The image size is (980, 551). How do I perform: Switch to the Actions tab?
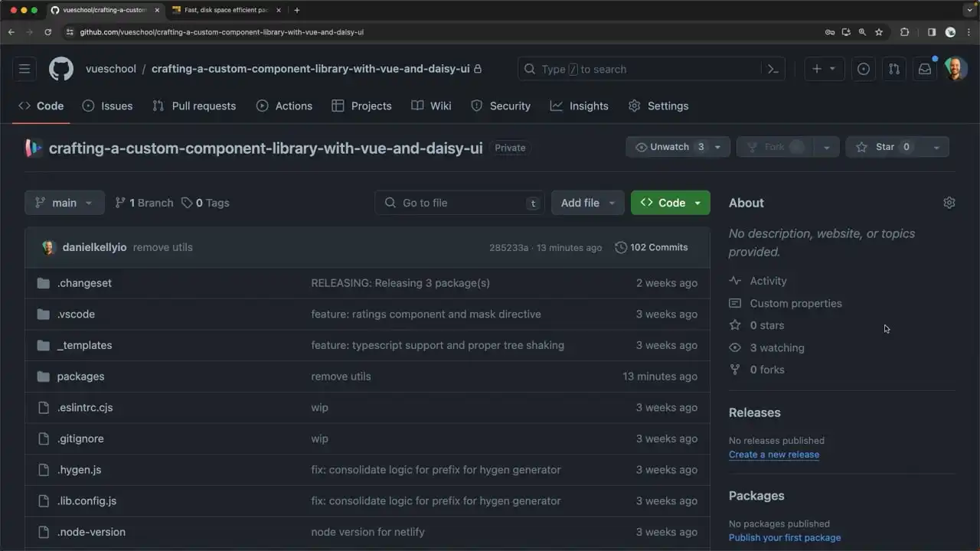284,106
